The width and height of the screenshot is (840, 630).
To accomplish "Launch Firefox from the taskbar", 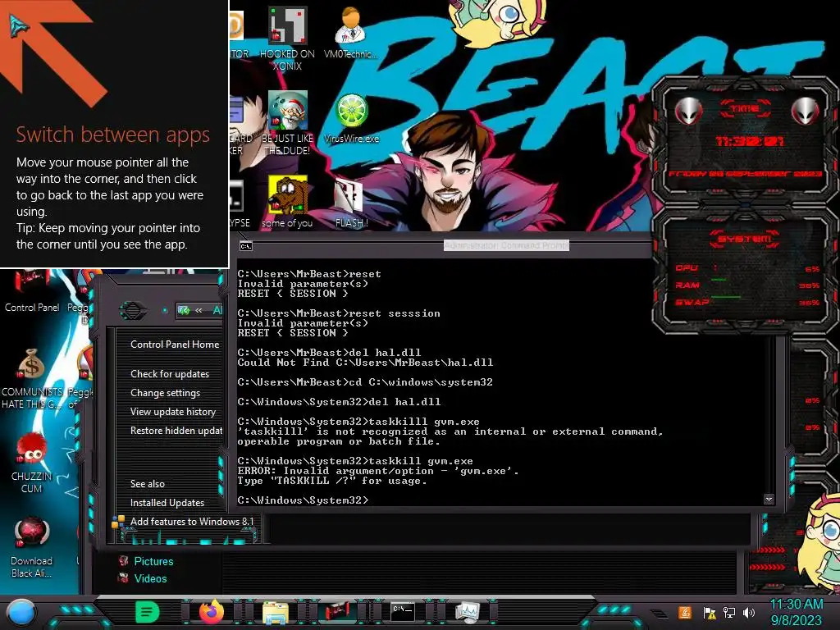I will (x=212, y=612).
